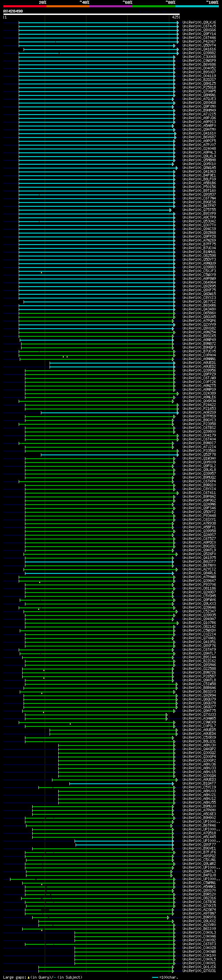Open the UniRef100_P21653 entry
This screenshot has width=222, height=980.
coord(199,408)
